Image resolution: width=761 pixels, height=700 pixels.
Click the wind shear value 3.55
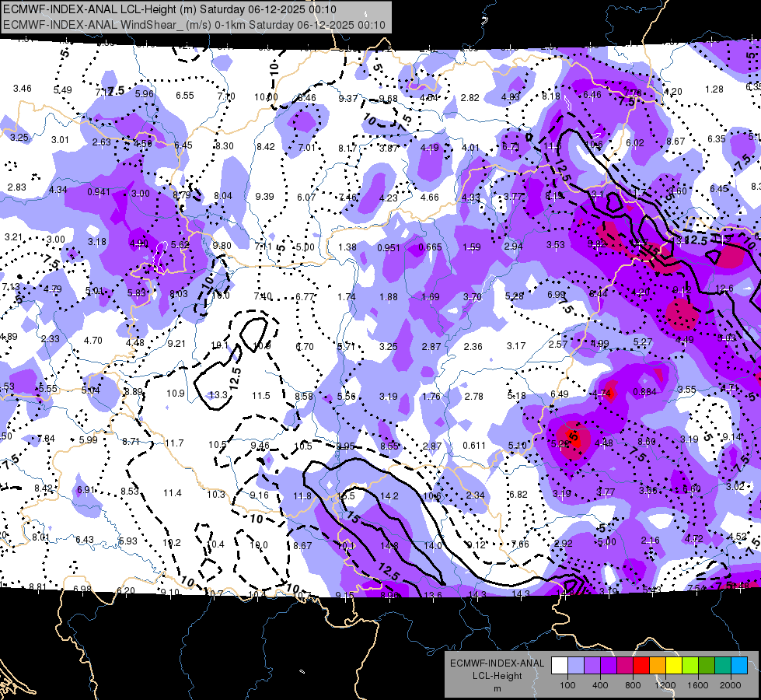tap(687, 390)
